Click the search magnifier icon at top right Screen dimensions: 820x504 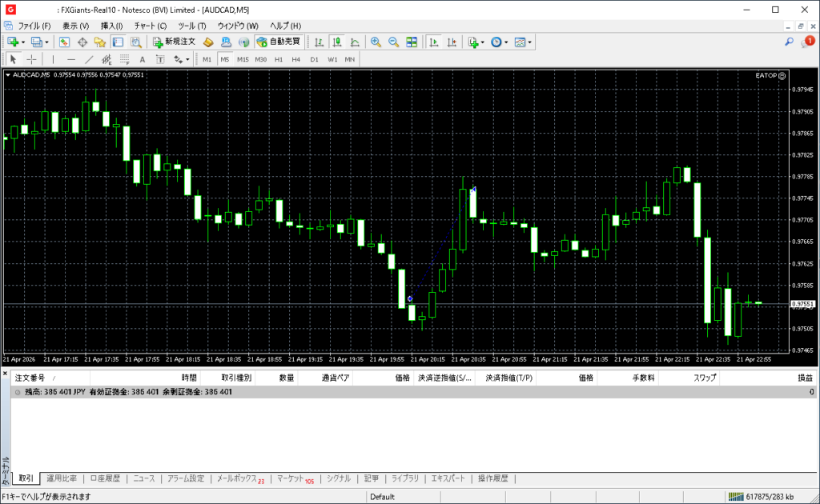tap(789, 42)
